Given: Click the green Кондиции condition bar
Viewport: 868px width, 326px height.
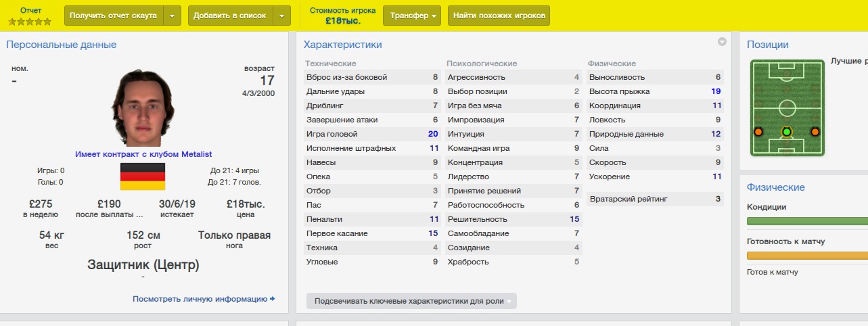Looking at the screenshot, I should pyautogui.click(x=806, y=220).
